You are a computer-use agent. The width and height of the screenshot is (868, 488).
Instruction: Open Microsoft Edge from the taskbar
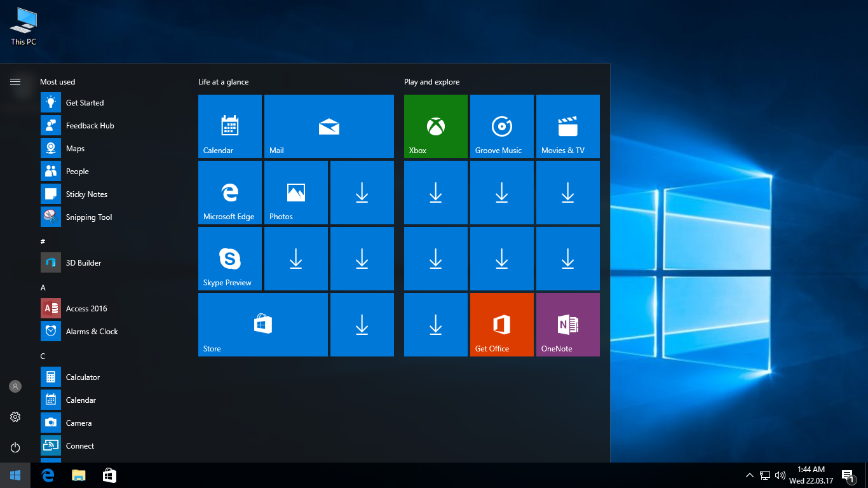48,475
